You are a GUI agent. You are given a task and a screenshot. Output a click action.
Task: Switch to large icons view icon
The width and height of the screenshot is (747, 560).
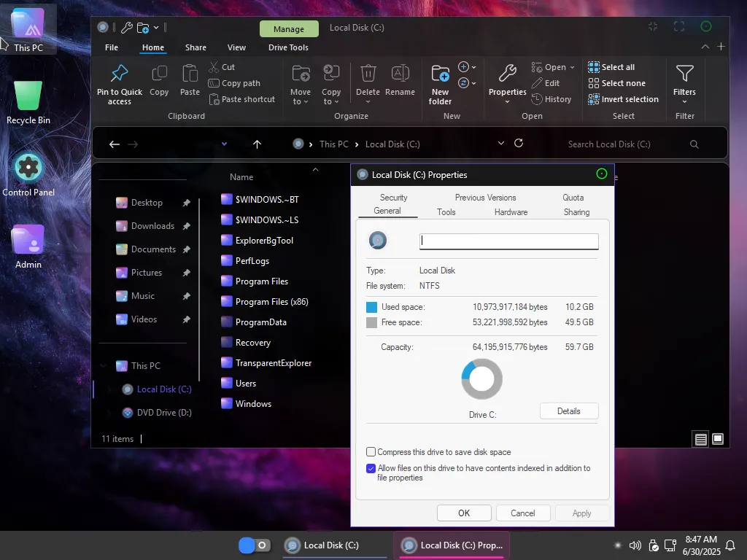tap(718, 439)
